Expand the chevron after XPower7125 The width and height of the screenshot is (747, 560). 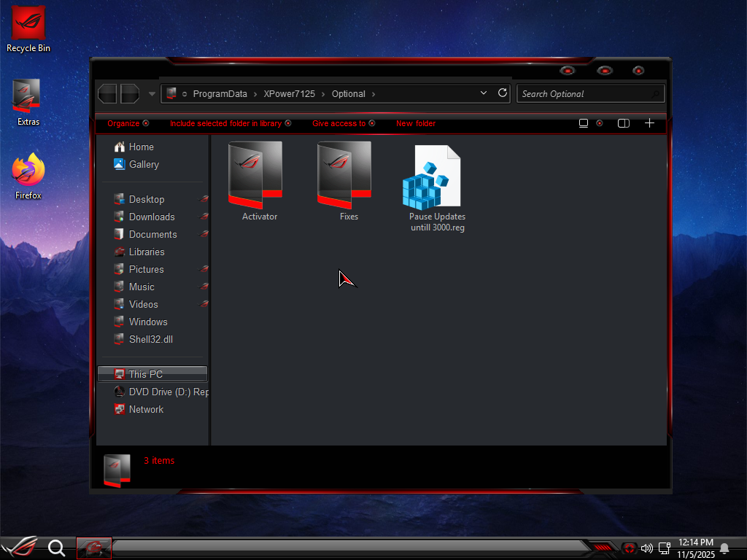click(x=323, y=94)
